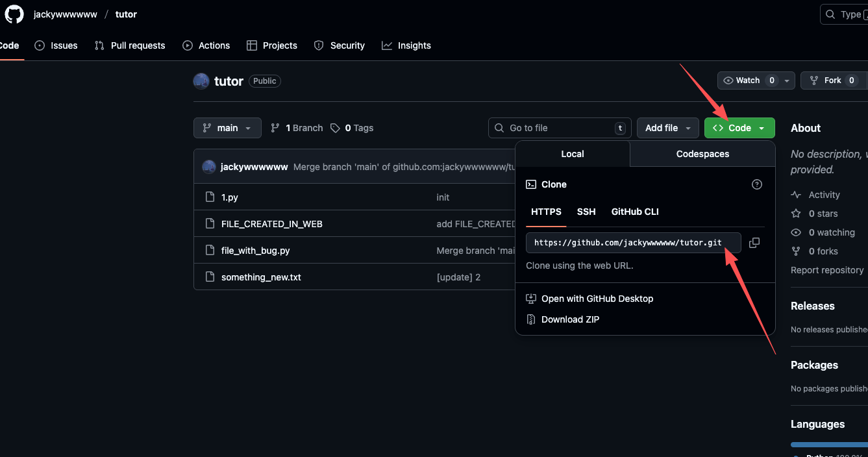This screenshot has width=868, height=457.
Task: Select the GitHub CLI clone tab
Action: (x=635, y=212)
